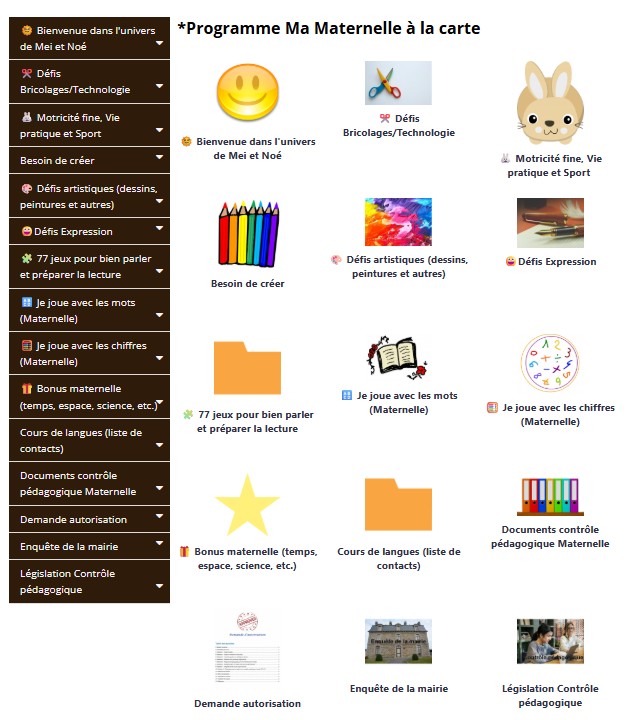The width and height of the screenshot is (639, 720).
Task: Click the tongue emoji in sidebar Défis Expression
Action: [x=27, y=231]
